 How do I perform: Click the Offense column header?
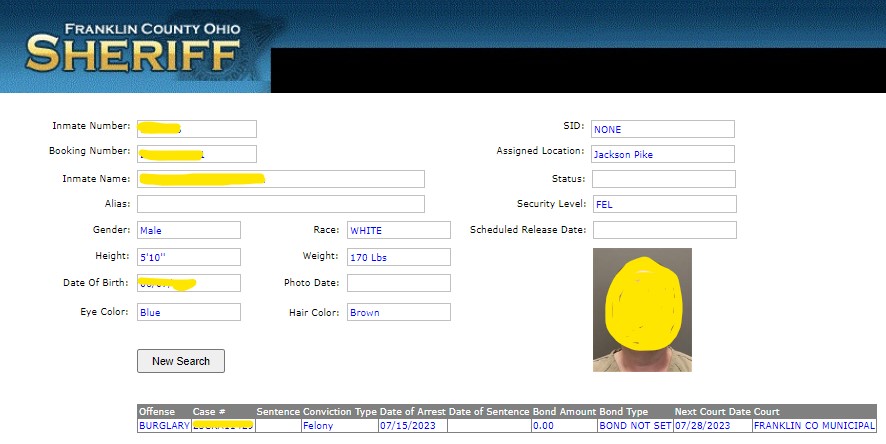coord(157,411)
